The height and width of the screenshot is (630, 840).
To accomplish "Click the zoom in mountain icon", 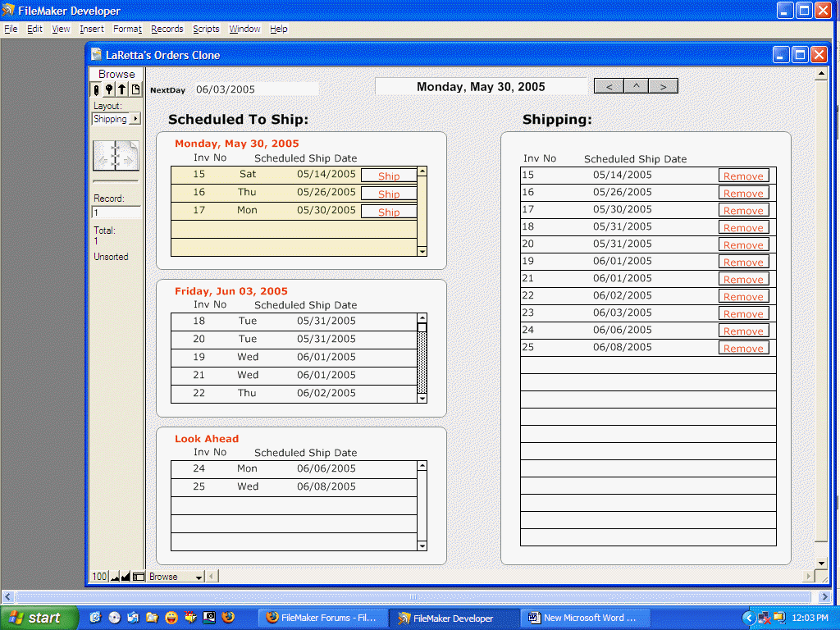I will tap(126, 577).
